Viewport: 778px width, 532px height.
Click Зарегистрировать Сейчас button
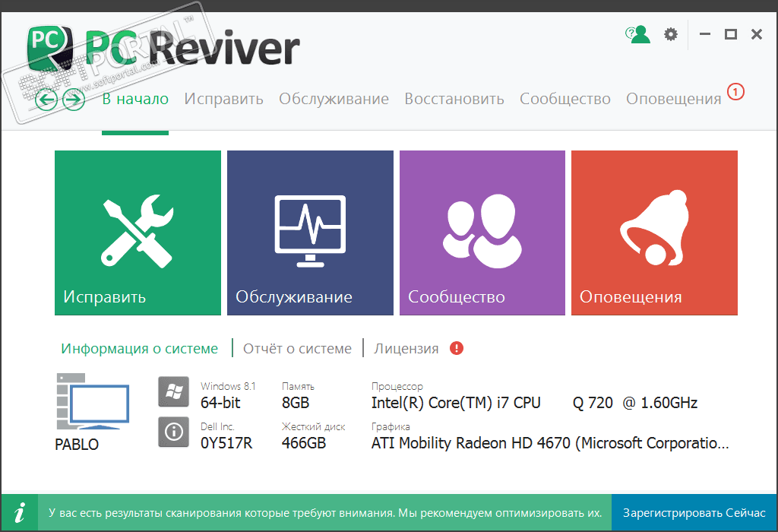[x=694, y=513]
